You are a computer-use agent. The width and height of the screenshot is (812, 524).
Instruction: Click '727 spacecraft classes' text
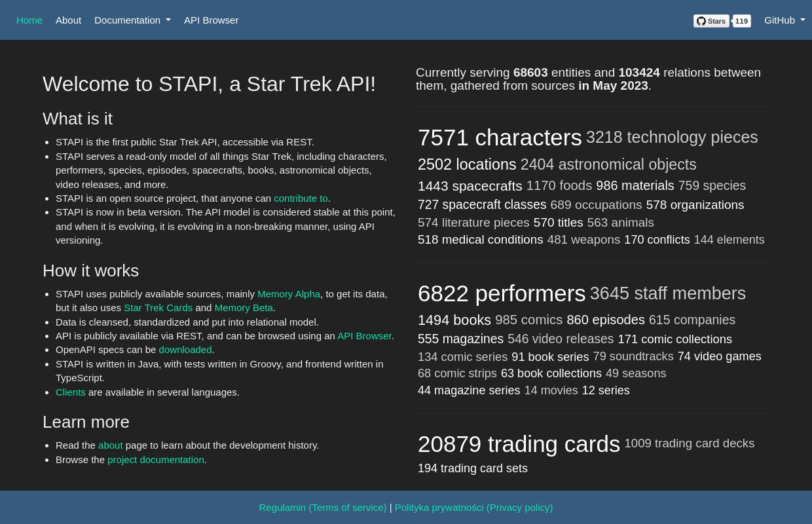pos(482,205)
